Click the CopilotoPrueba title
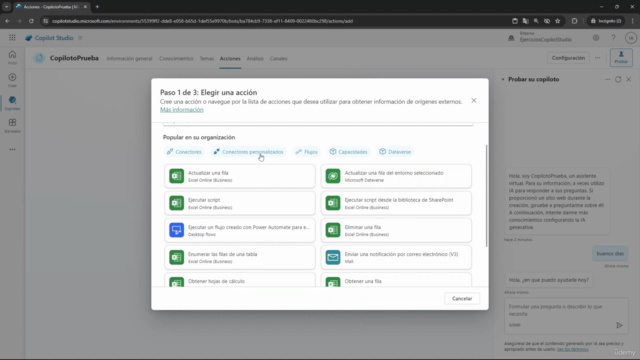 (74, 58)
